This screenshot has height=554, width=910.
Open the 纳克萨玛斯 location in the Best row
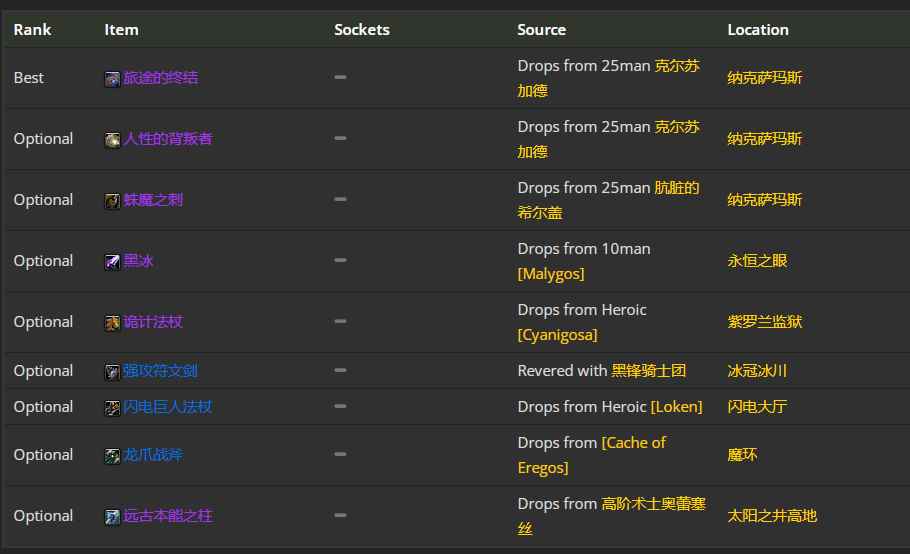[x=765, y=78]
